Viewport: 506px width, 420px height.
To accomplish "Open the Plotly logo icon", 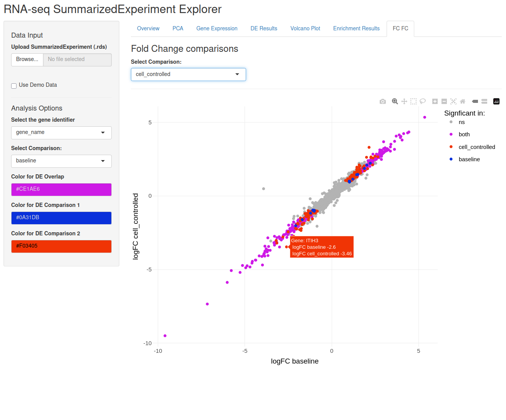I will click(496, 101).
